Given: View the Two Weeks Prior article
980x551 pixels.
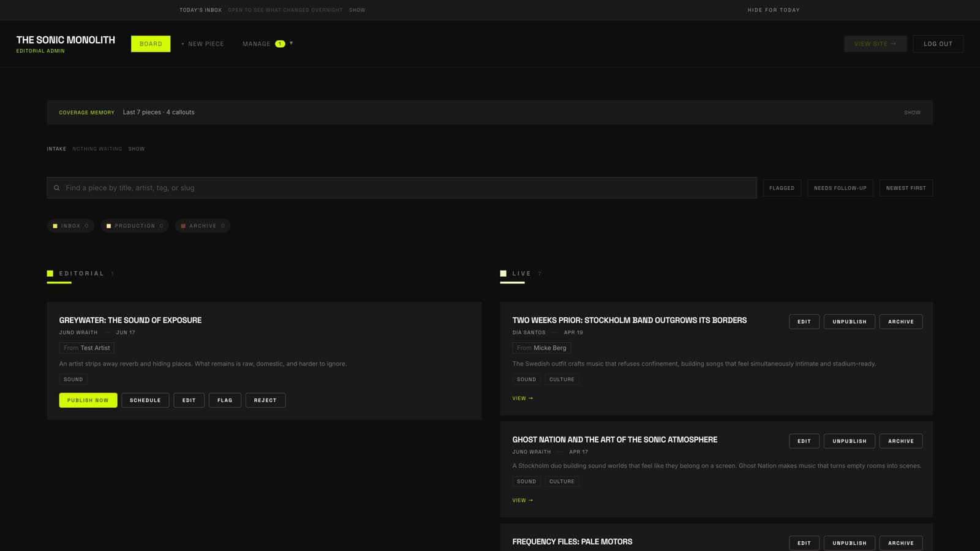Looking at the screenshot, I should click(522, 399).
